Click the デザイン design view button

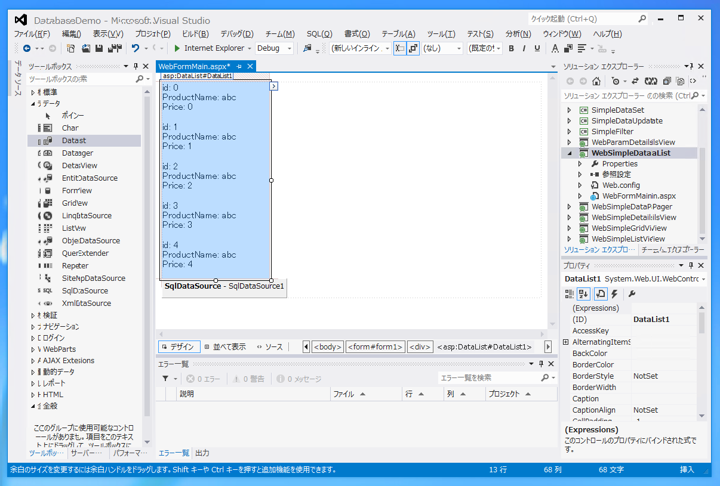[x=179, y=347]
